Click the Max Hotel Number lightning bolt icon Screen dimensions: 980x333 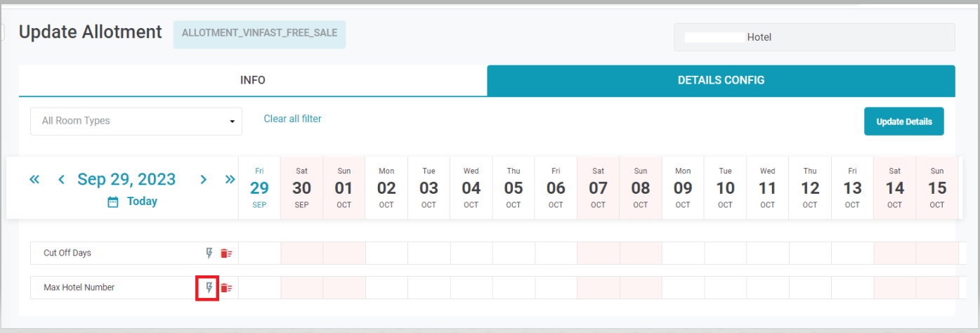pos(208,287)
